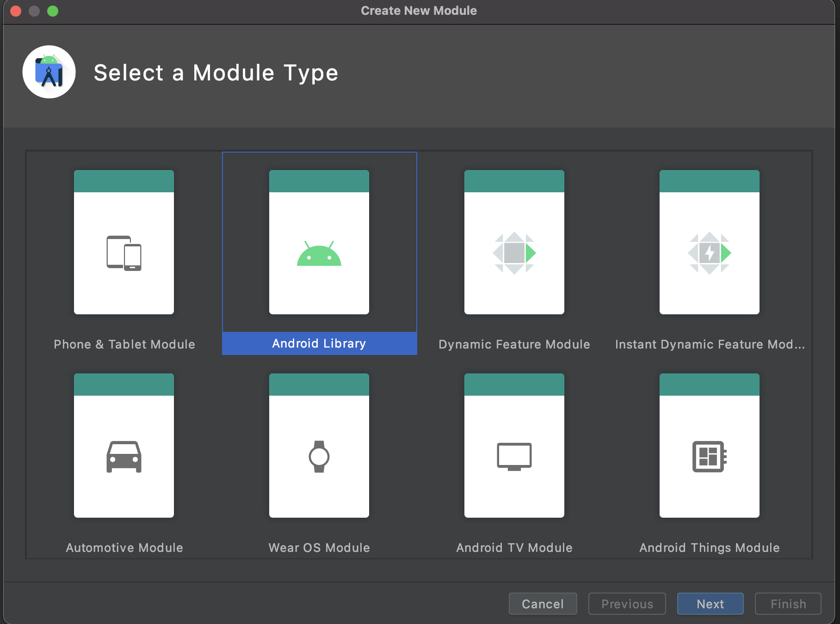Click the Wear OS Module label
840x624 pixels.
point(319,548)
